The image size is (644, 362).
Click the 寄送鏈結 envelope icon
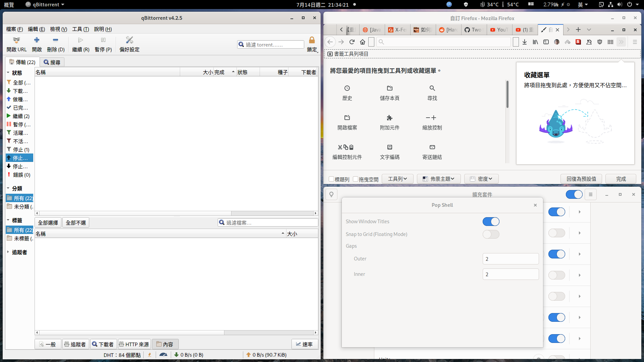coord(432,147)
